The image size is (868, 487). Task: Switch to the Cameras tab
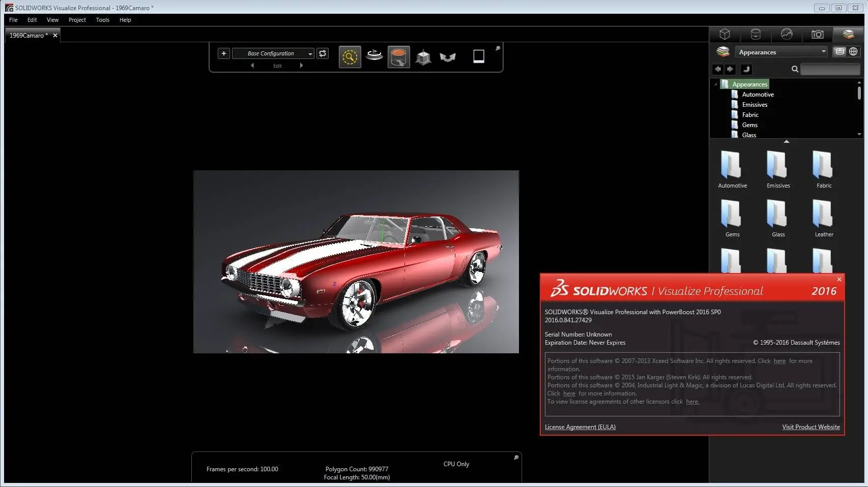coord(818,34)
